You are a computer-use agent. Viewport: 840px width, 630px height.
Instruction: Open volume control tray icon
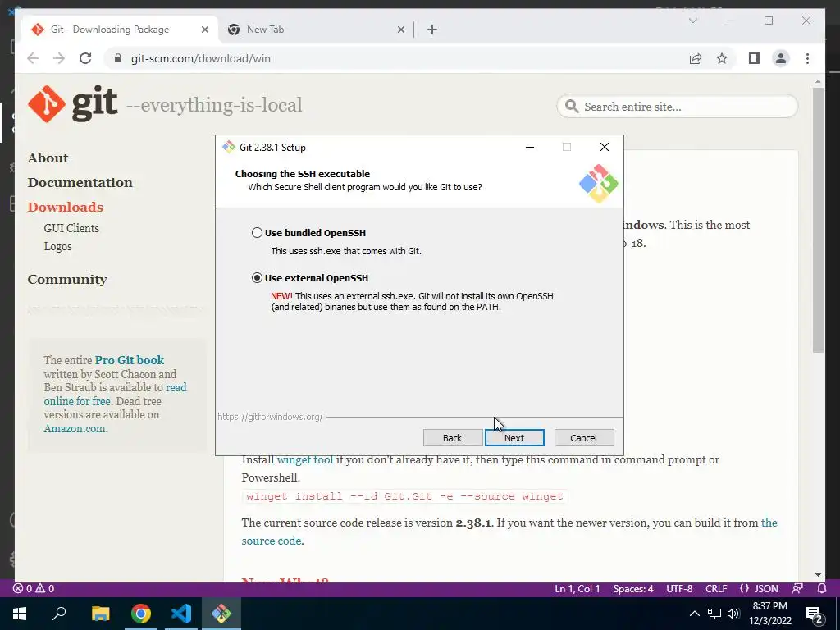pos(733,614)
